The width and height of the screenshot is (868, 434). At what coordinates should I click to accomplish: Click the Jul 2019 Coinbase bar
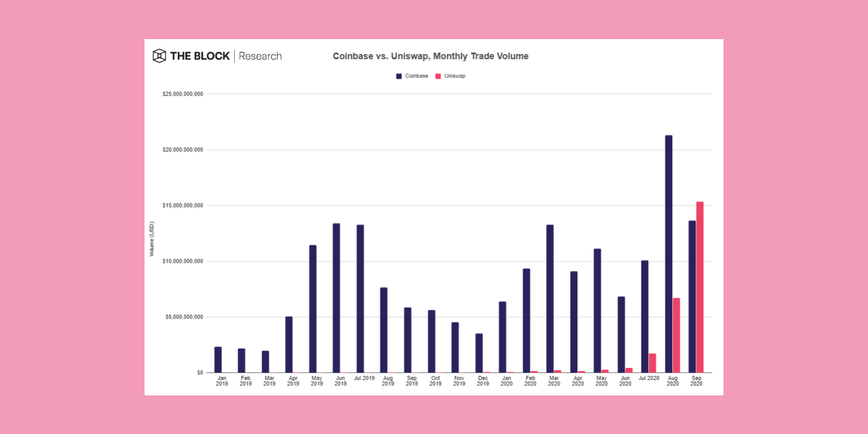(360, 299)
